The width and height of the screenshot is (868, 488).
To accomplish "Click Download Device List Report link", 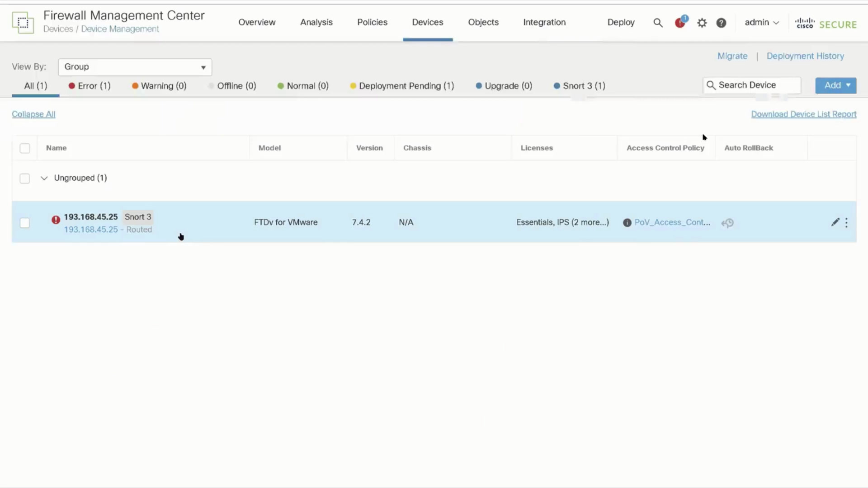I will pos(804,114).
